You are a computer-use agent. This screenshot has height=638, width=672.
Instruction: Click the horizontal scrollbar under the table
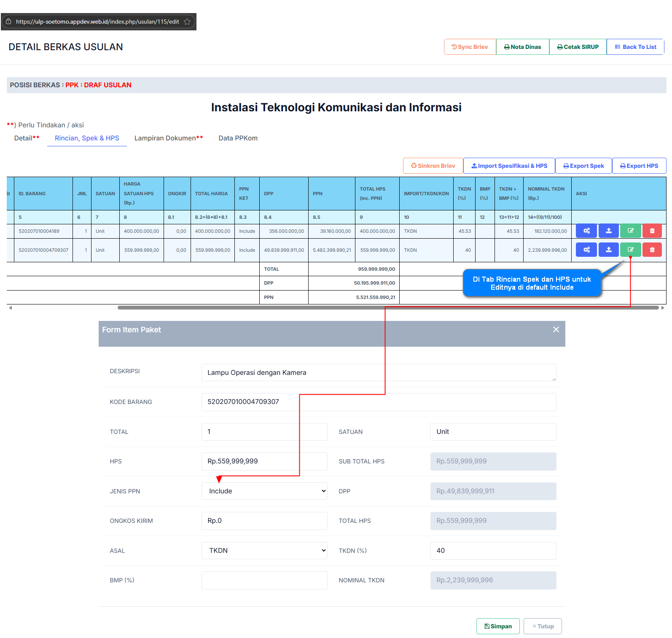pos(388,308)
